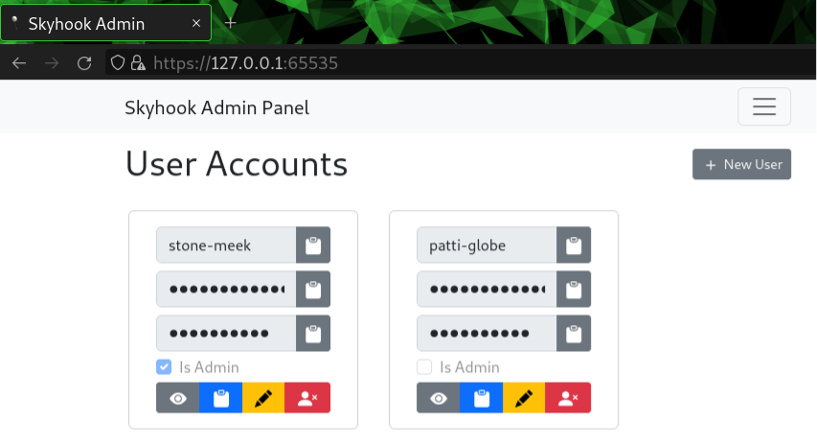This screenshot has width=817, height=447.
Task: Enable Is Admin for patti-globe
Action: tap(425, 367)
